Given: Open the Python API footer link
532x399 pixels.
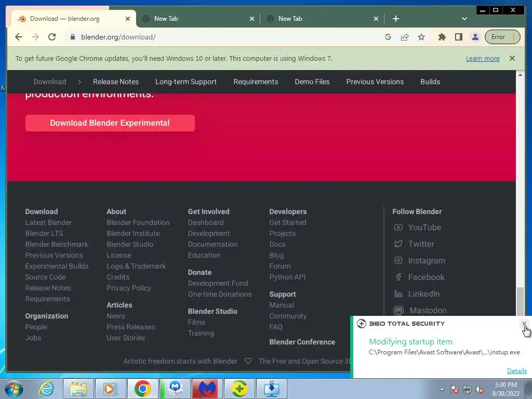Looking at the screenshot, I should [287, 277].
